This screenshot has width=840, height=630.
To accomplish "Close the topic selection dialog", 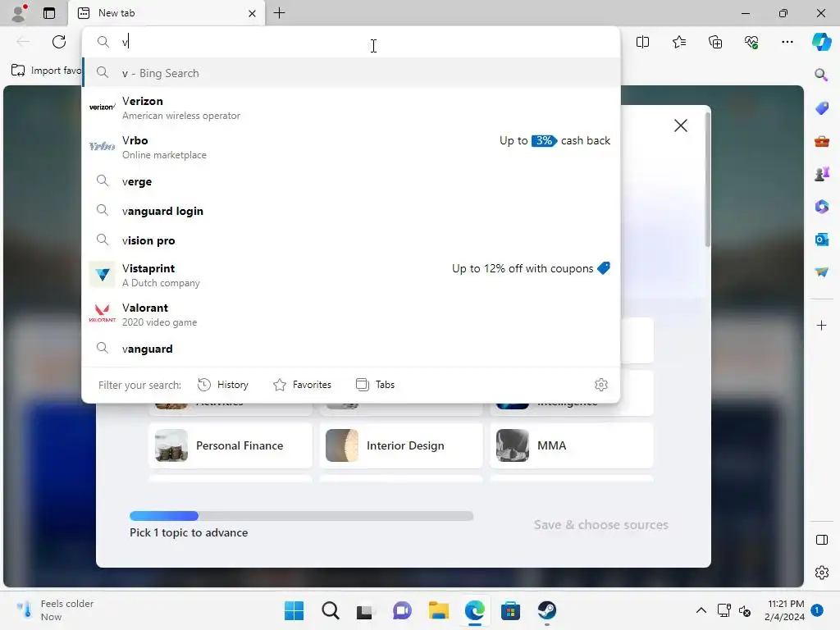I will 680,126.
